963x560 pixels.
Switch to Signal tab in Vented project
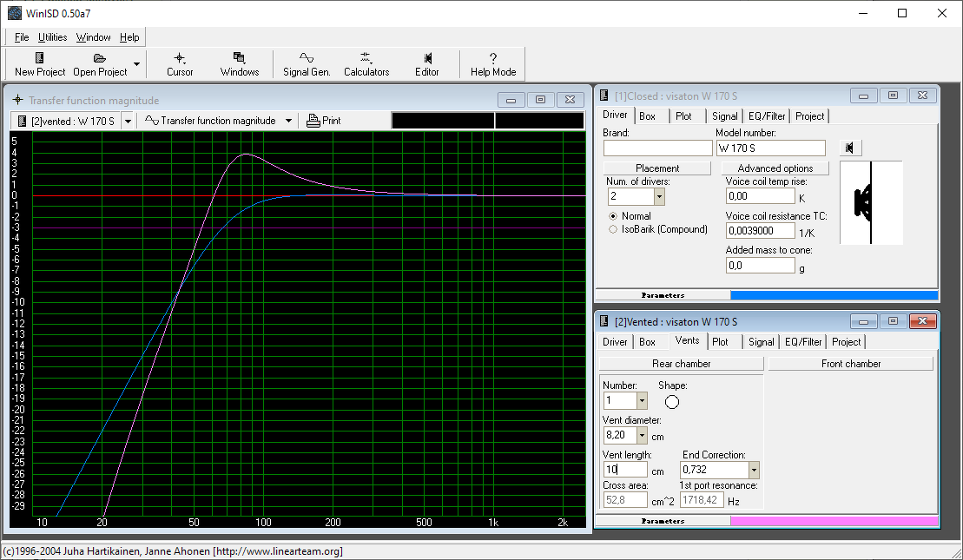[762, 342]
